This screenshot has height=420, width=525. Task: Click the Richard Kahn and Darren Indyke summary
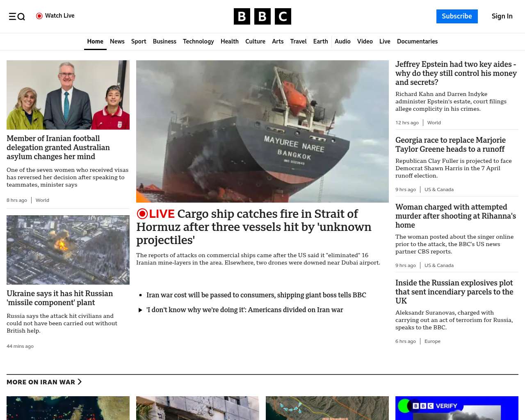[x=451, y=101]
